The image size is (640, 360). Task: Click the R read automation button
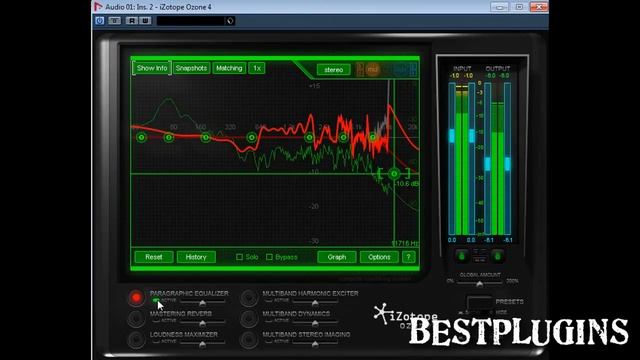(x=131, y=20)
